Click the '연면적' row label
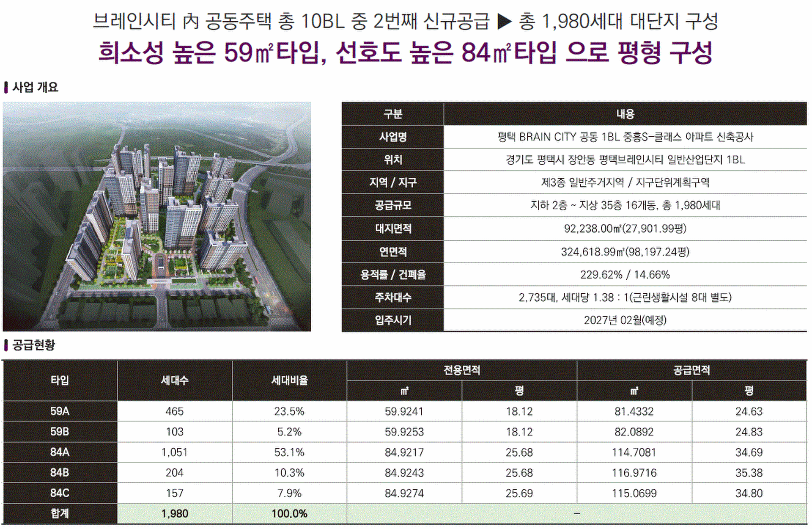 392,252
